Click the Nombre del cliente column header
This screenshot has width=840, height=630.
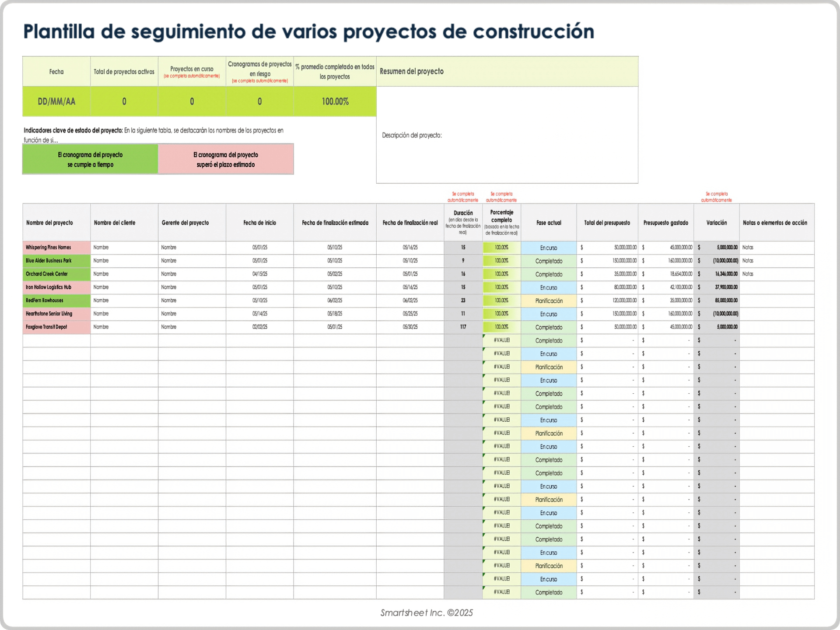pyautogui.click(x=124, y=223)
